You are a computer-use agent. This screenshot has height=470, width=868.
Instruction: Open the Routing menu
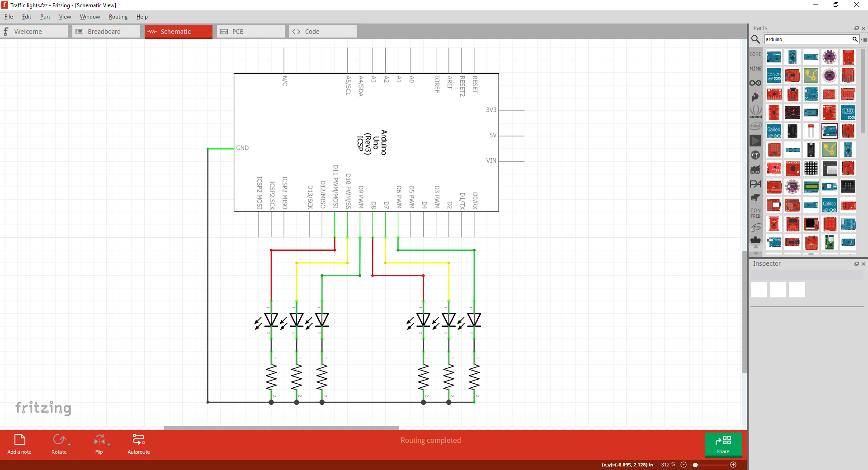tap(118, 17)
